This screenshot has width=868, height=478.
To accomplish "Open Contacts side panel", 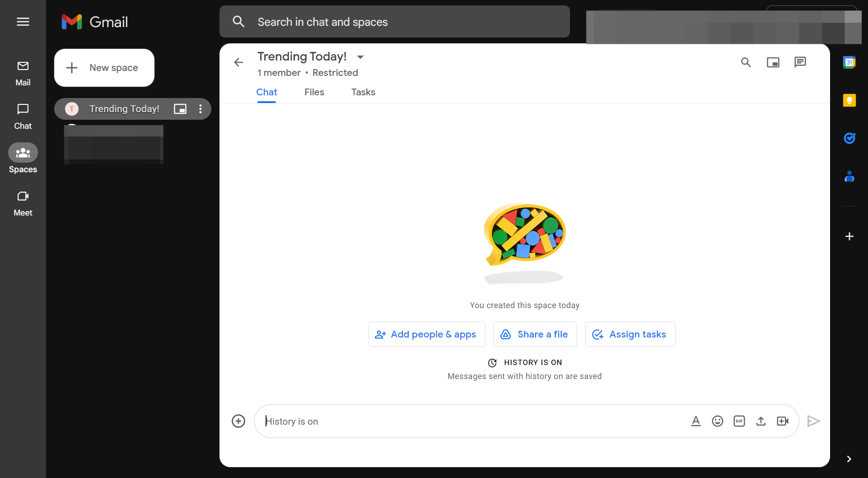I will 849,176.
